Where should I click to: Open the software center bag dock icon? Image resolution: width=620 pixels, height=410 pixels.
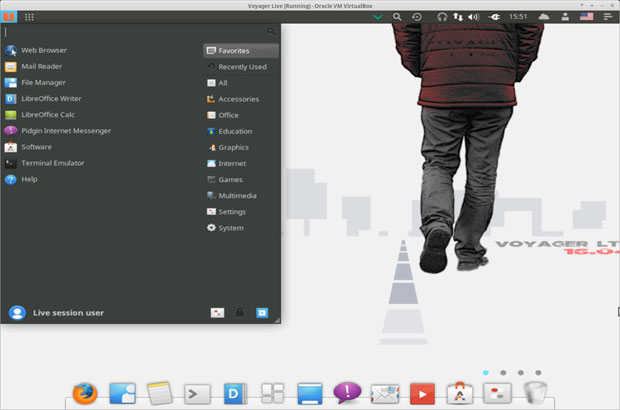click(x=459, y=393)
